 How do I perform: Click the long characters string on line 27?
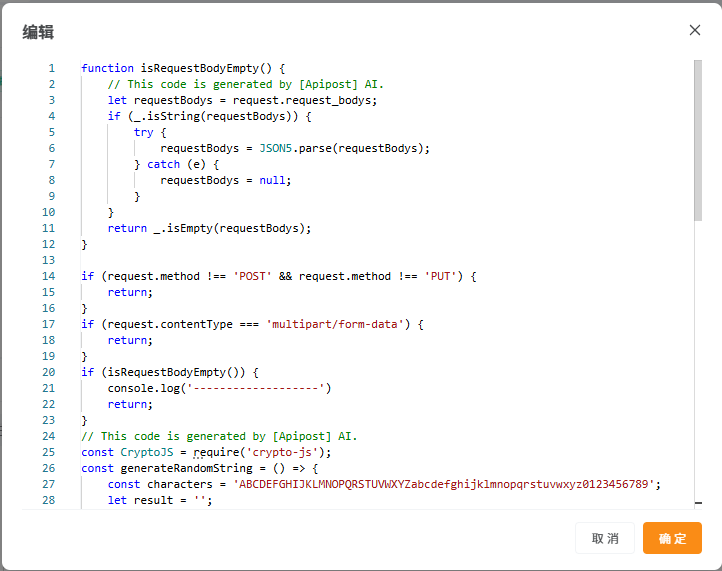(x=447, y=484)
